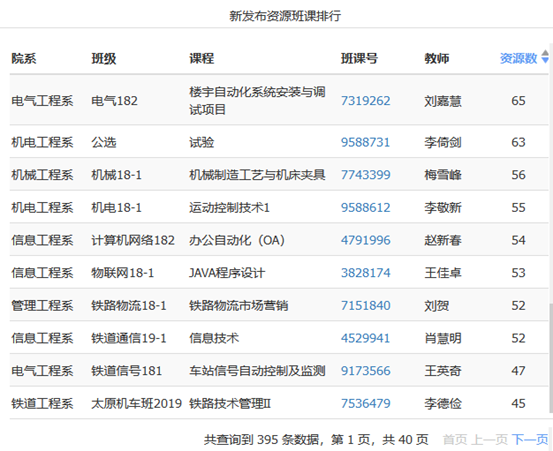
Task: Open class course number 7536479
Action: [365, 404]
